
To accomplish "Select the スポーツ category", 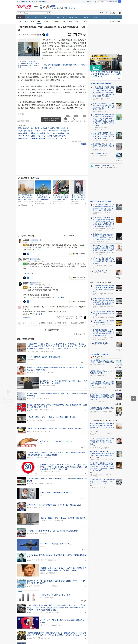I will click(56, 21).
